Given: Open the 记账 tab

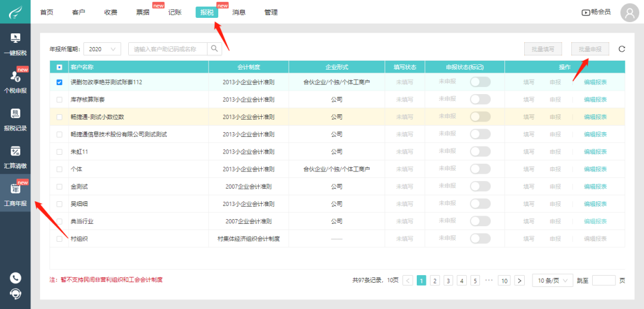Looking at the screenshot, I should pos(175,13).
